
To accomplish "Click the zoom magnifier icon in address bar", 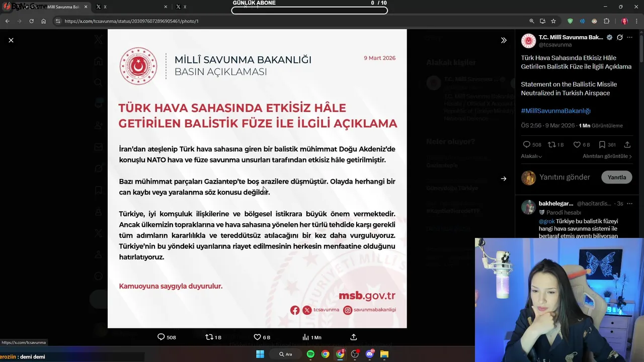I will pyautogui.click(x=532, y=21).
